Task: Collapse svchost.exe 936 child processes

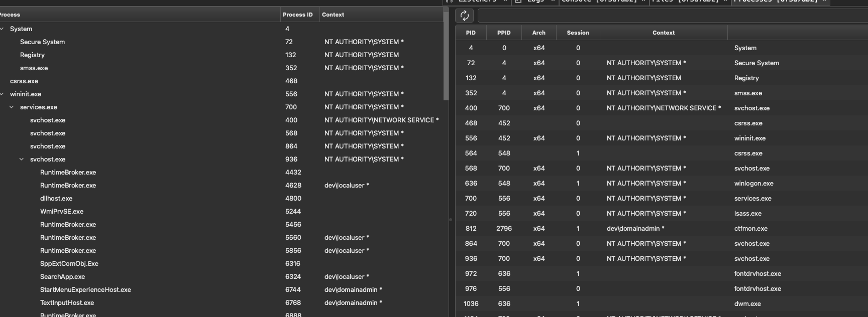Action: tap(22, 160)
